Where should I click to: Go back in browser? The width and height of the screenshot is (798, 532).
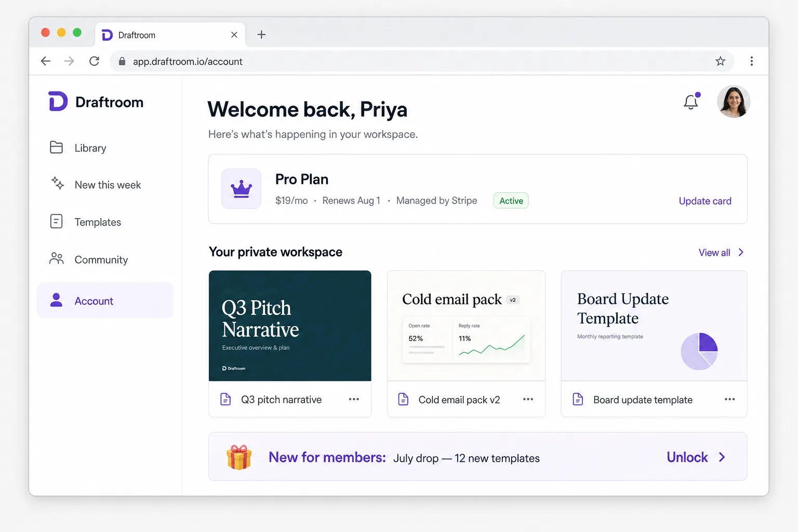46,61
